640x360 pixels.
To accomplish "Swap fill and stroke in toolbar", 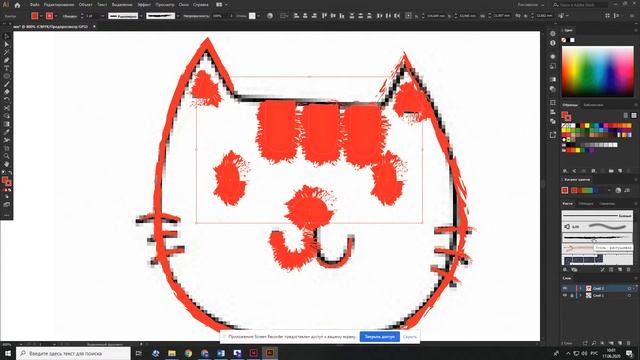I will tap(10, 173).
